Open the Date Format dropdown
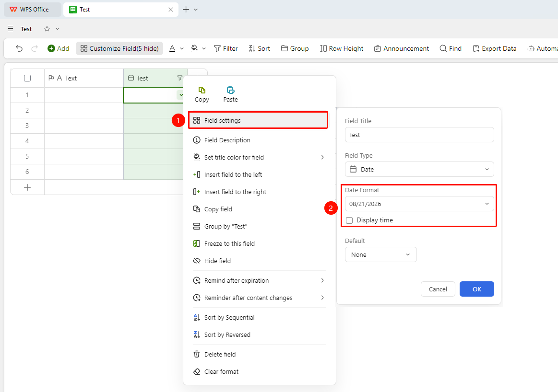The height and width of the screenshot is (392, 558). click(x=419, y=204)
